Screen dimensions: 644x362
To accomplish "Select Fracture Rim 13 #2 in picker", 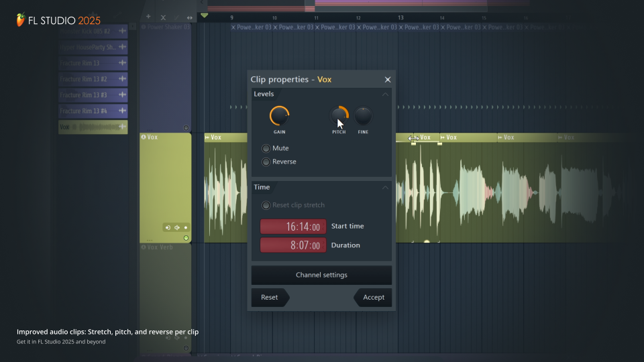I will point(92,79).
